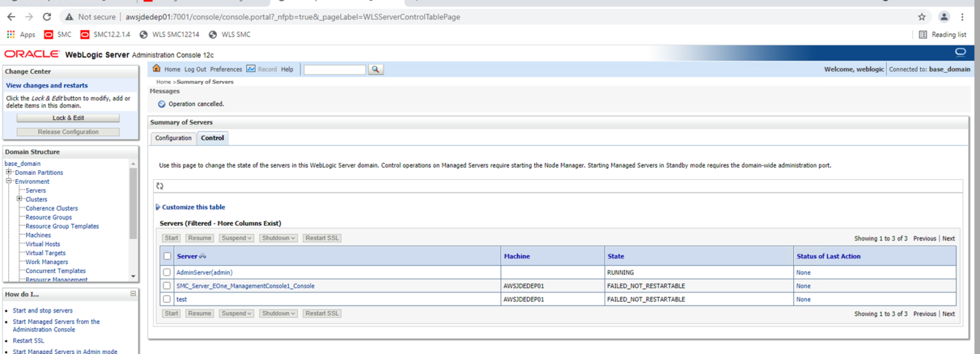Expand the Customize this table section

click(x=193, y=207)
